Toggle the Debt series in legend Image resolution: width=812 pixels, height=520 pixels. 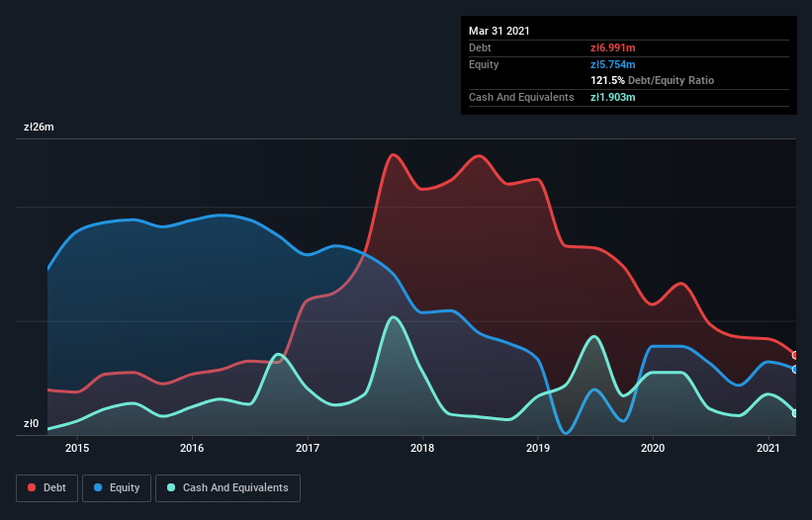pos(46,488)
